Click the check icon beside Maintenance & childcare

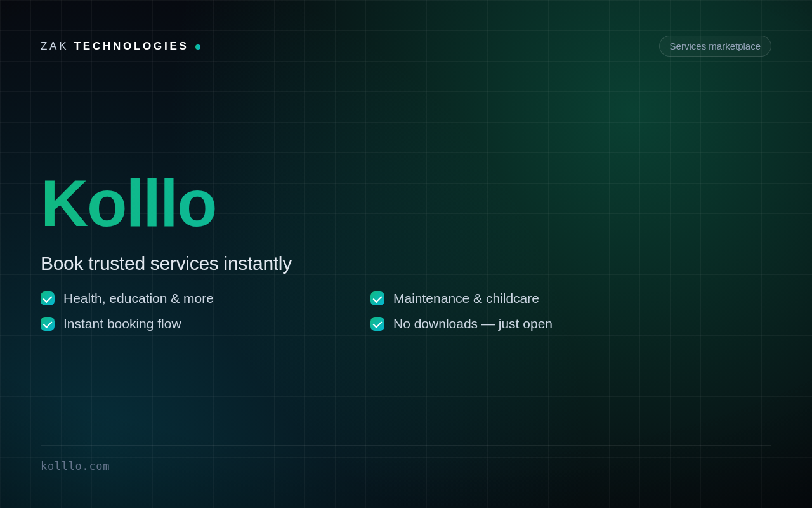pyautogui.click(x=377, y=298)
